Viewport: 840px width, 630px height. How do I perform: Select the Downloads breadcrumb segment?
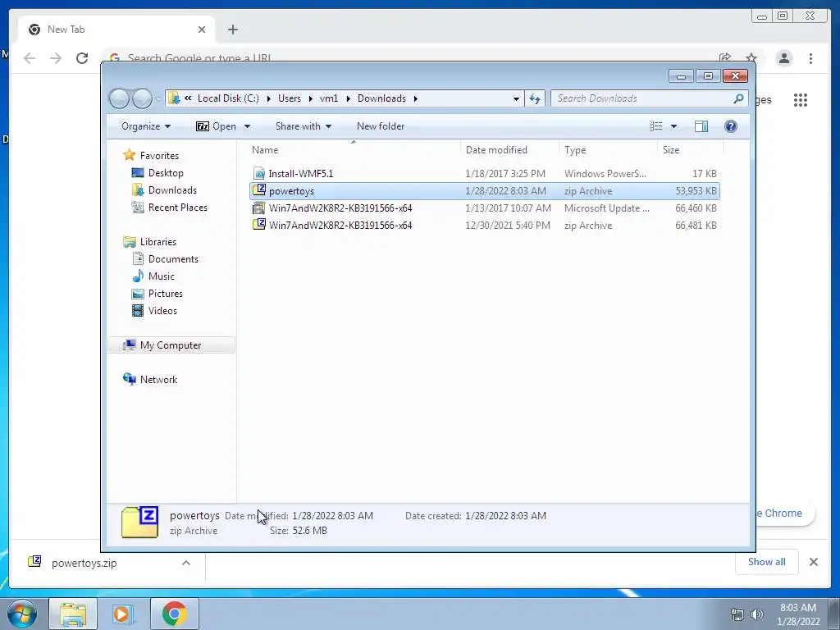tap(381, 98)
